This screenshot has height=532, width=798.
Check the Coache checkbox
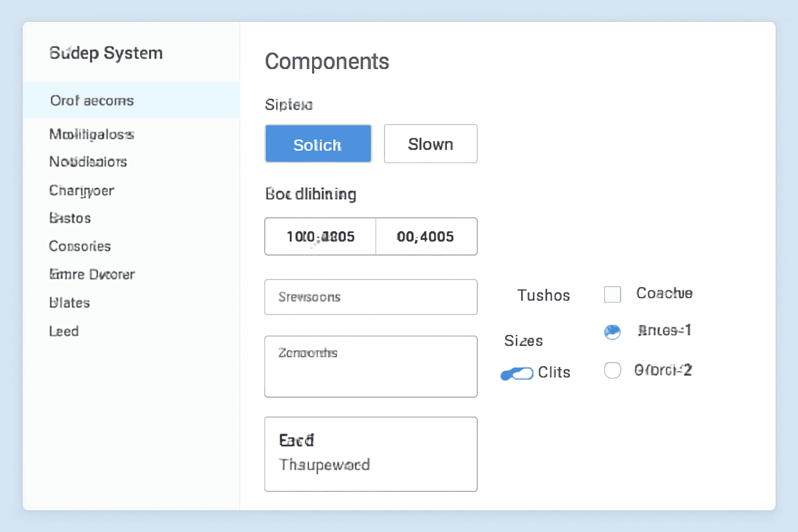click(x=613, y=294)
